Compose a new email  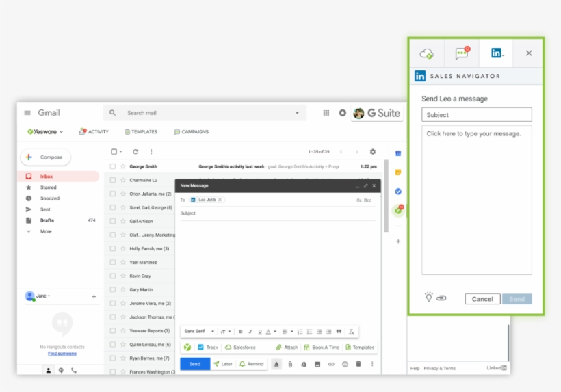tap(45, 157)
